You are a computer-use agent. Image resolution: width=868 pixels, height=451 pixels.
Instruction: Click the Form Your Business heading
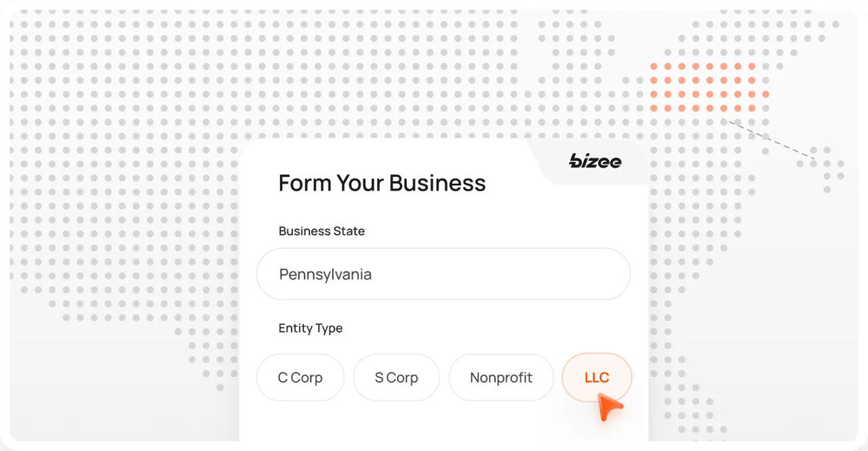click(382, 183)
